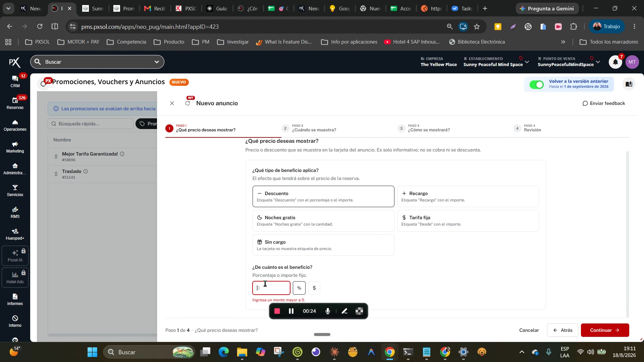The height and width of the screenshot is (362, 644).
Task: Click Pregunta a Gemini button
Action: pyautogui.click(x=547, y=8)
